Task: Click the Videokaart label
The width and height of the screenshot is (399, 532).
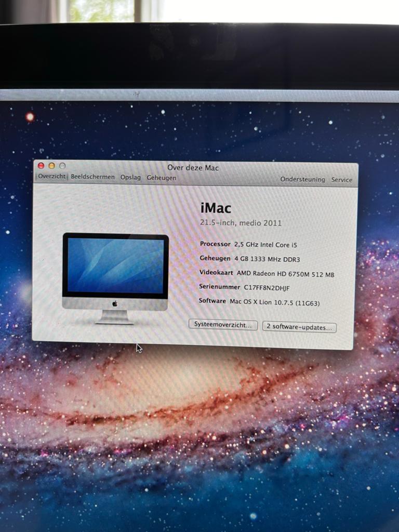Action: click(x=216, y=272)
